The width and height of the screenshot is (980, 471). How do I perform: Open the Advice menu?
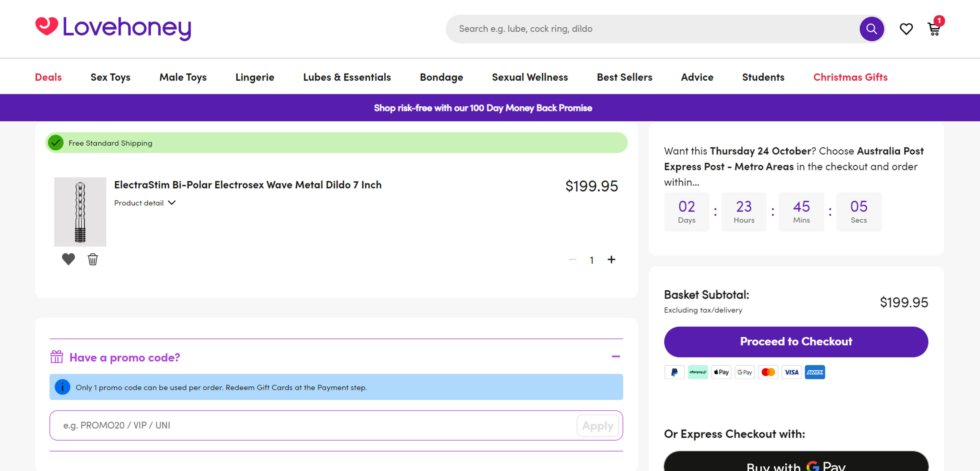(x=697, y=77)
